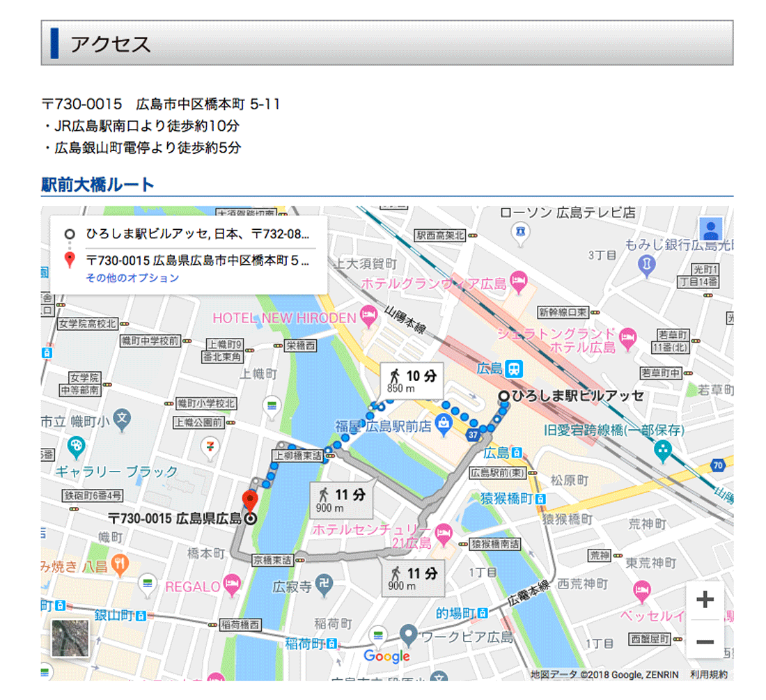Open the その他のオプション link
The image size is (766, 700).
pyautogui.click(x=132, y=278)
